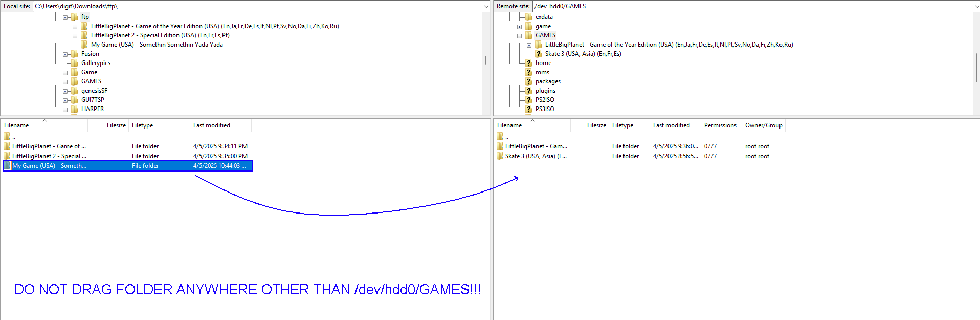The image size is (980, 320).
Task: Select LittleBigPlanet - Gam... row in remote list
Action: pyautogui.click(x=640, y=146)
